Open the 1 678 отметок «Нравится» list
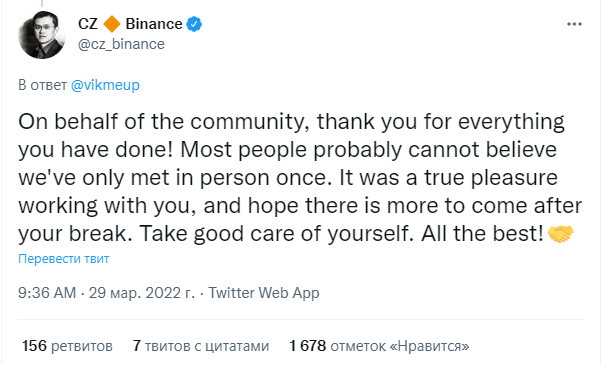Image resolution: width=601 pixels, height=365 pixels. click(379, 346)
